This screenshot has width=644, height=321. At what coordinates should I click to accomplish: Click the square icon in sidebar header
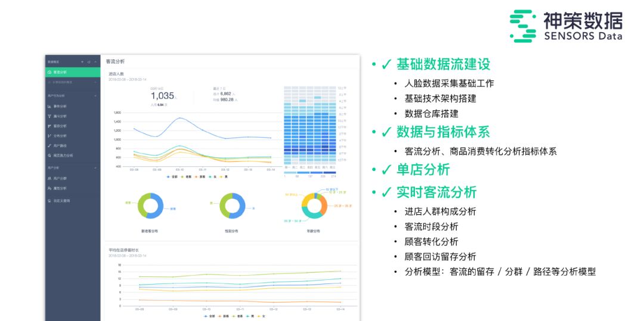coord(89,62)
